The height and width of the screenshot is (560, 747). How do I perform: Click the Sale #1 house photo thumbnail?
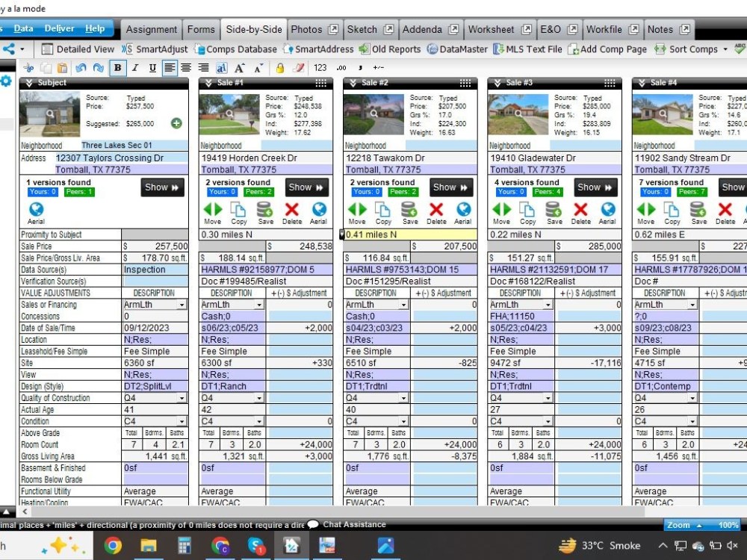pos(229,114)
